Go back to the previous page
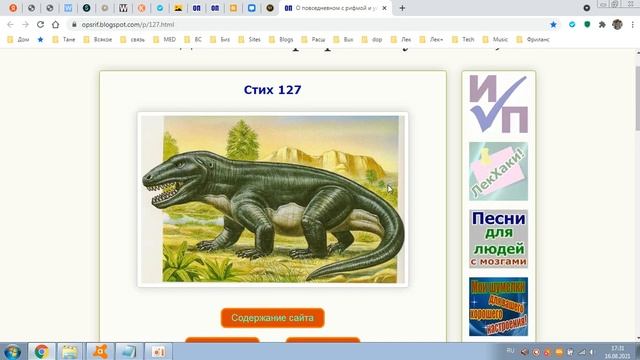 pyautogui.click(x=11, y=24)
